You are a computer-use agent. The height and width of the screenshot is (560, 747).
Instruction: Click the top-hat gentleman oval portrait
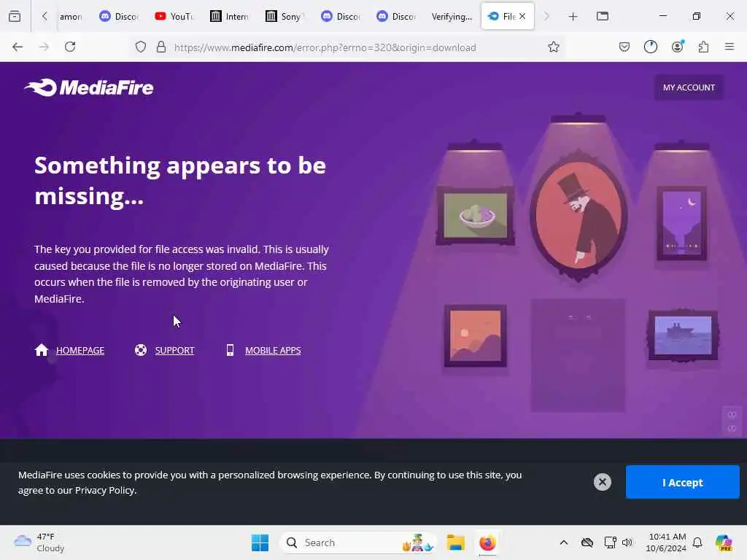click(x=578, y=216)
